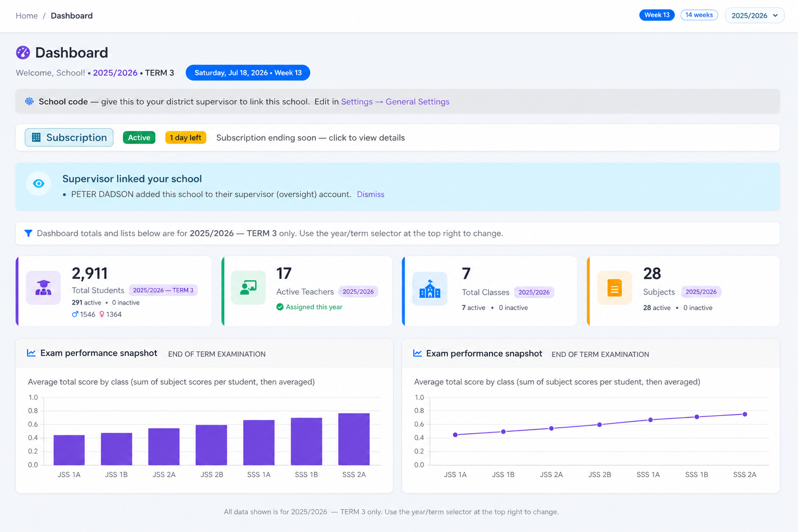
Task: Click the Active Teachers chalkboard icon
Action: pos(248,287)
